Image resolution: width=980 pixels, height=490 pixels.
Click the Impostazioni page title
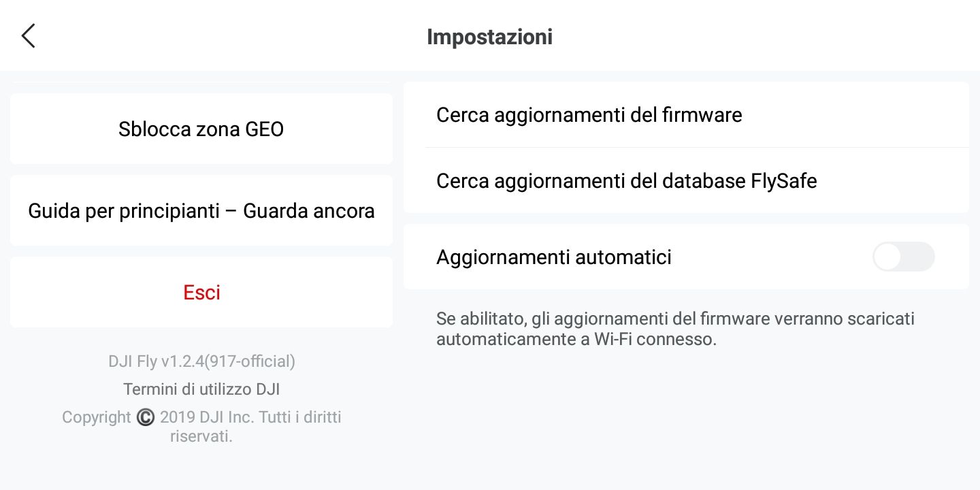pos(489,37)
